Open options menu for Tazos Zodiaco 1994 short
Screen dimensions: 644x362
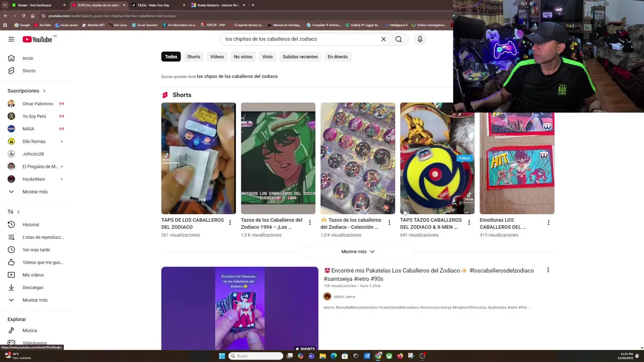click(310, 223)
